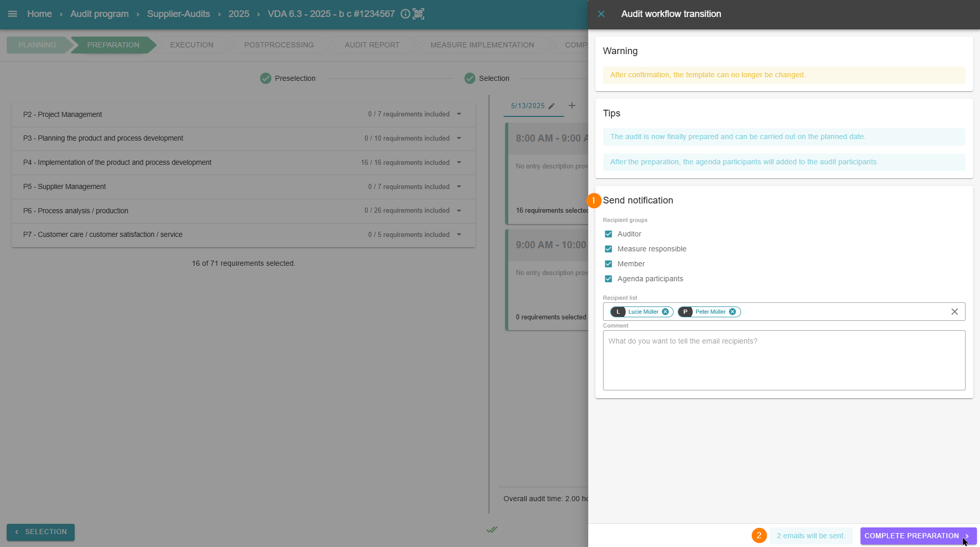Screen dimensions: 980x547
Task: Add a new agenda day with plus
Action: pyautogui.click(x=572, y=106)
